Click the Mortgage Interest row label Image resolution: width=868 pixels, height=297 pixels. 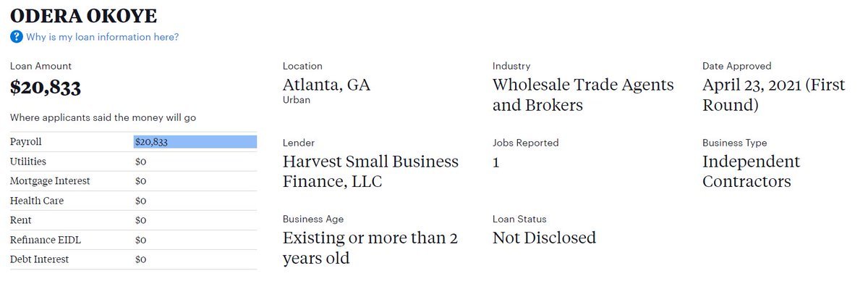click(50, 181)
